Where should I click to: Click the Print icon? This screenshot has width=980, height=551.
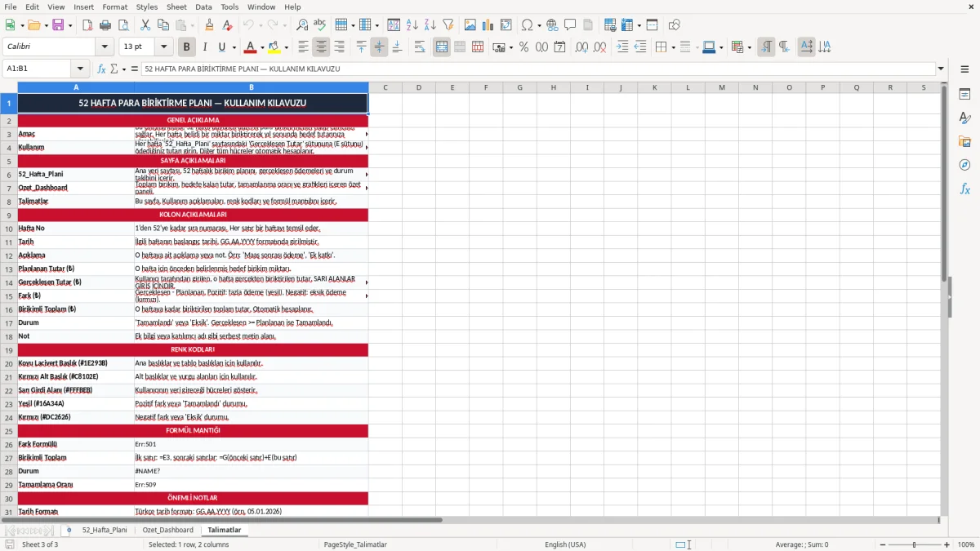point(105,25)
